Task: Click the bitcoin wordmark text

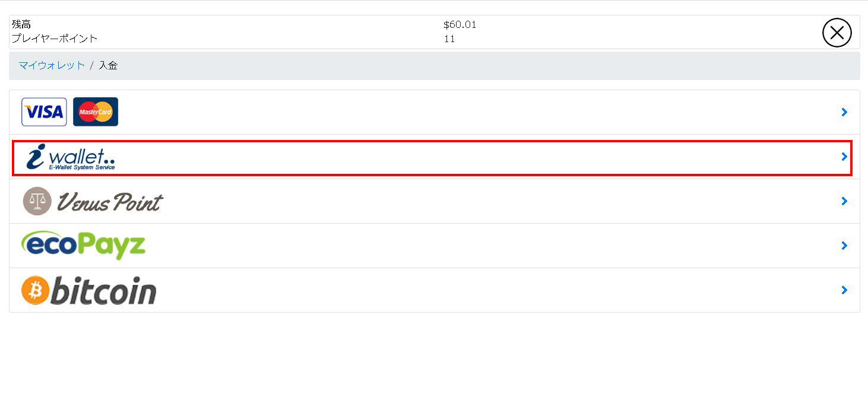Action: (x=103, y=290)
